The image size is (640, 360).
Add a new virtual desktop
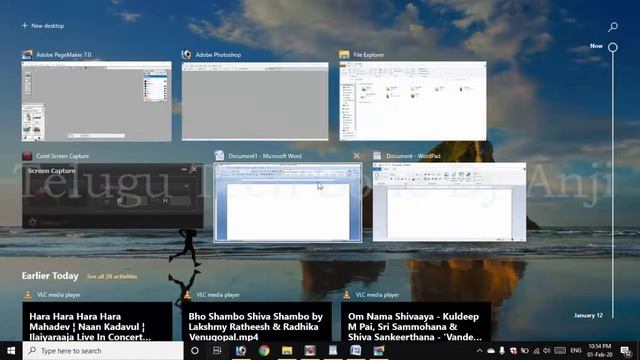tap(43, 26)
